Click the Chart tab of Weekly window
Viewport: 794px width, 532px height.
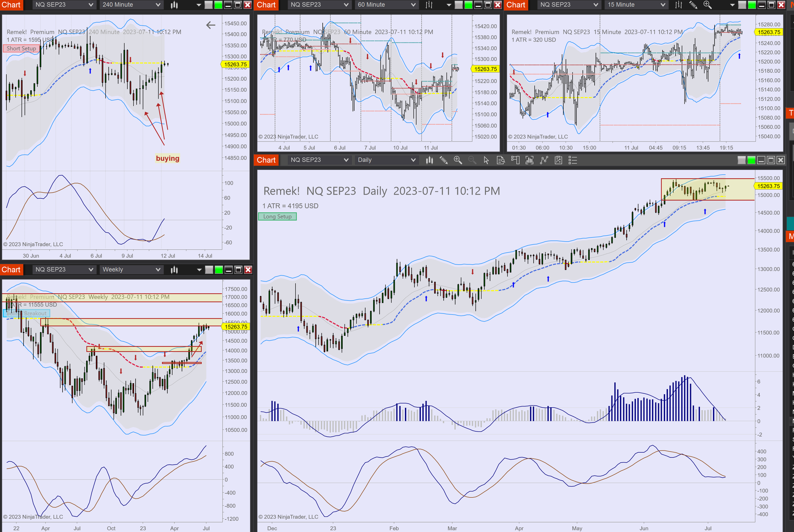pos(11,270)
